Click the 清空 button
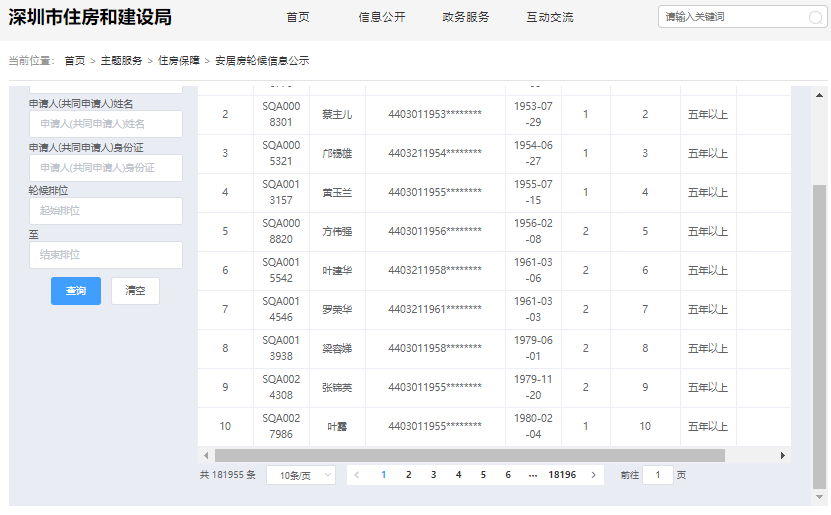This screenshot has height=515, width=831. pyautogui.click(x=135, y=291)
